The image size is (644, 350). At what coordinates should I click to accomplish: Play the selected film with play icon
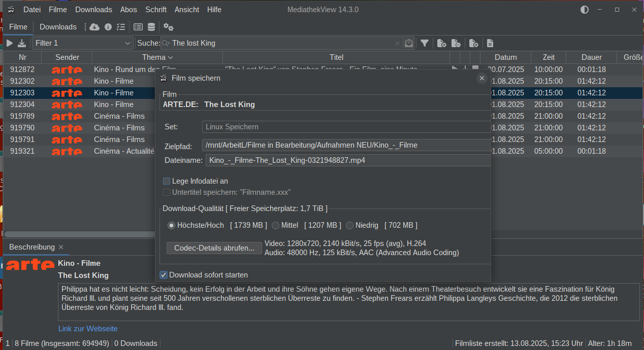10,43
